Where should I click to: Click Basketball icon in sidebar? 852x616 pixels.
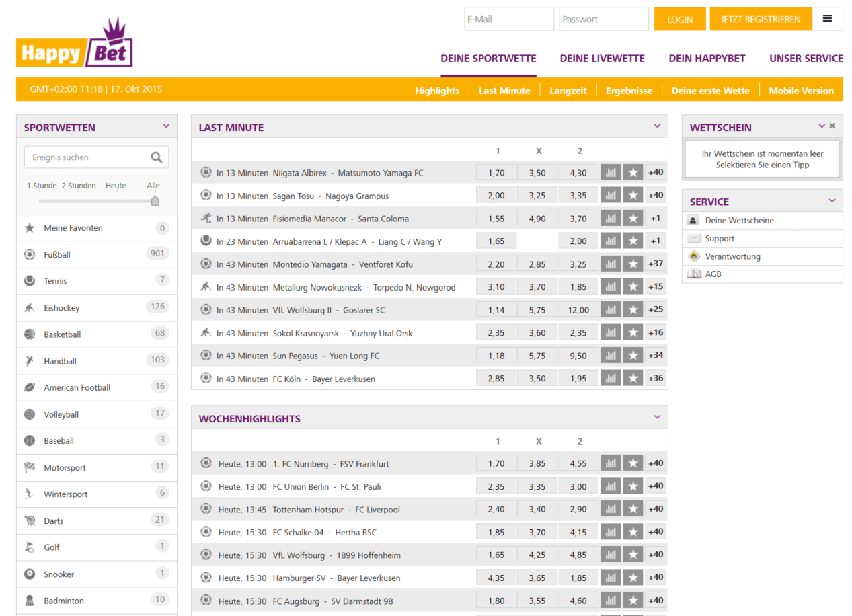pyautogui.click(x=30, y=334)
